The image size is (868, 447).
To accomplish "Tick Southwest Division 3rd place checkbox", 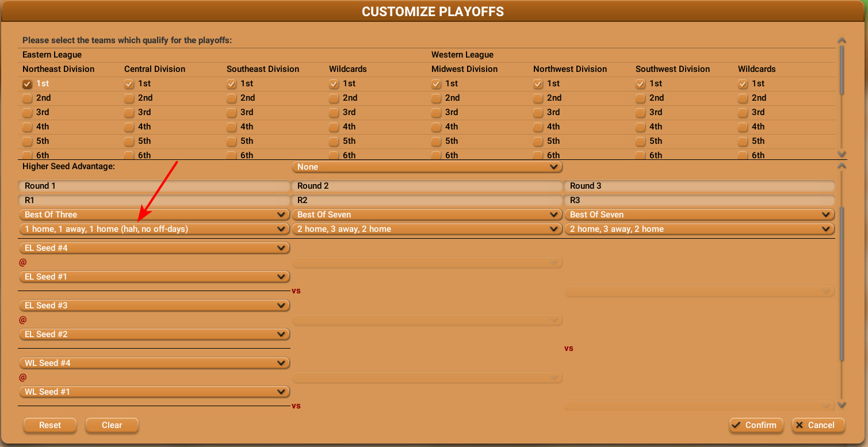I will coord(641,113).
